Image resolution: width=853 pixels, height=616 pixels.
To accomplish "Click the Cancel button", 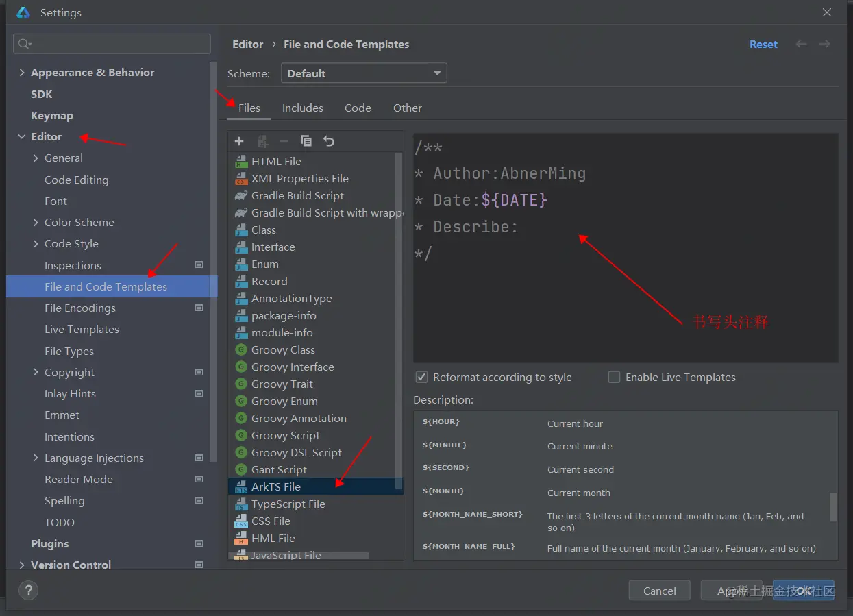I will pyautogui.click(x=660, y=591).
